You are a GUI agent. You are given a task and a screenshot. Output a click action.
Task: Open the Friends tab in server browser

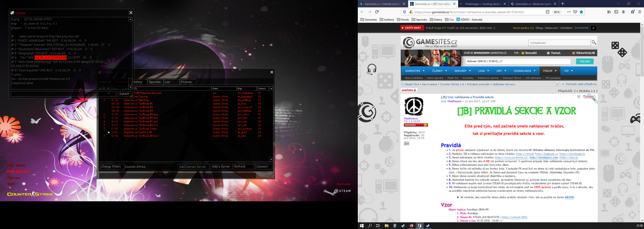coord(187,82)
